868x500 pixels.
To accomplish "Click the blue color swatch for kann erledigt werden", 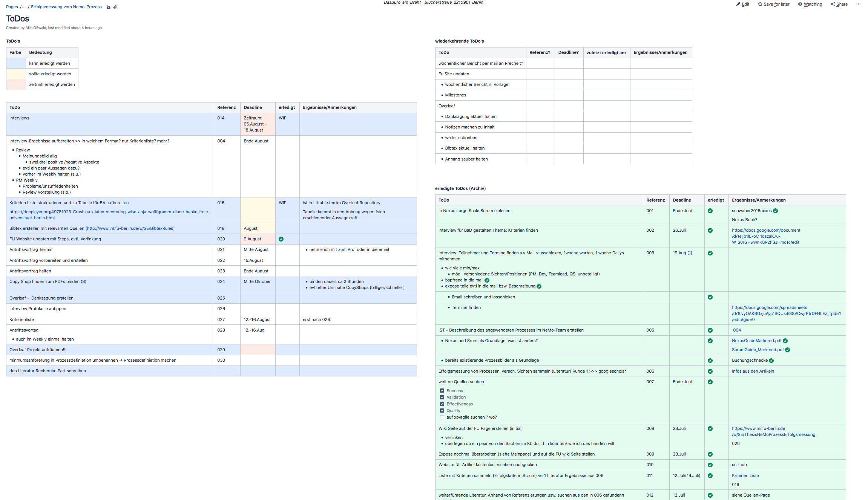I will pyautogui.click(x=16, y=63).
